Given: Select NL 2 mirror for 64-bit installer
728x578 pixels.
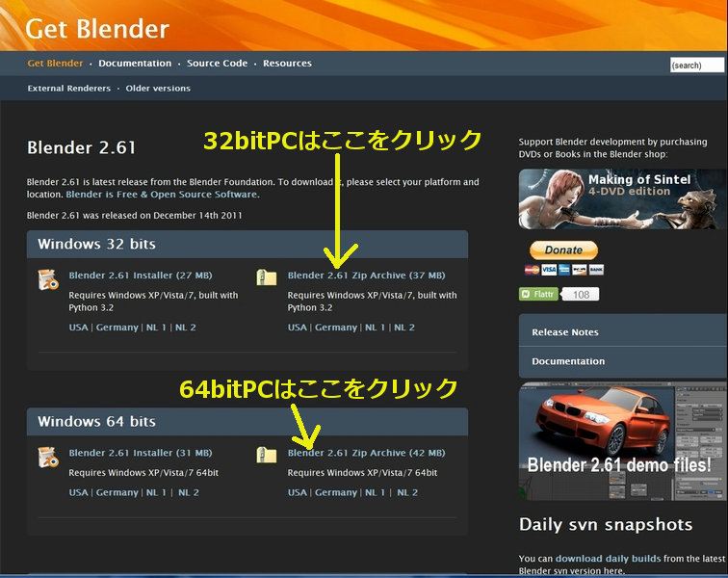Looking at the screenshot, I should 189,492.
